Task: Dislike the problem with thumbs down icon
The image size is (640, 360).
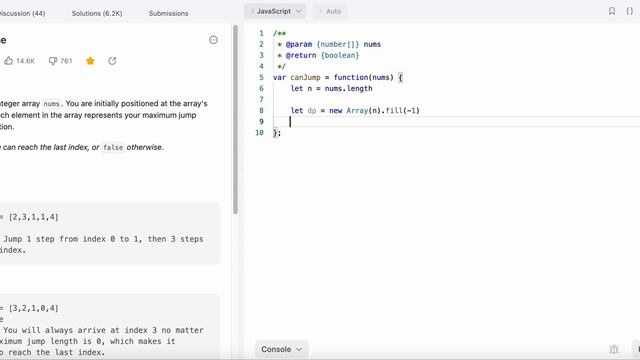Action: 53,61
